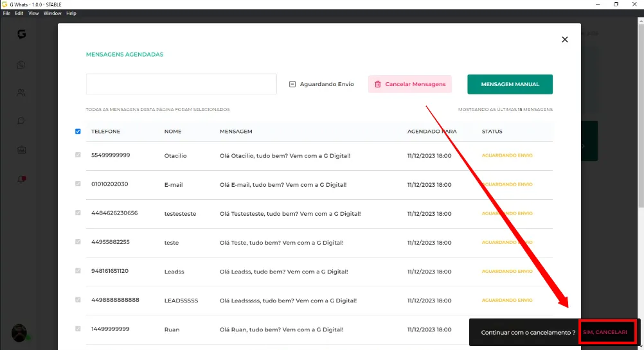Click the AGENDADO PARA column header
Viewport: 644px width, 350px height.
(432, 131)
